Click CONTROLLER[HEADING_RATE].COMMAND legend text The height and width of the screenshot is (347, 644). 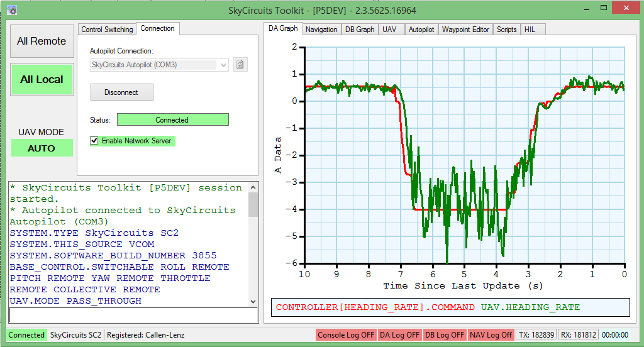[x=375, y=307]
